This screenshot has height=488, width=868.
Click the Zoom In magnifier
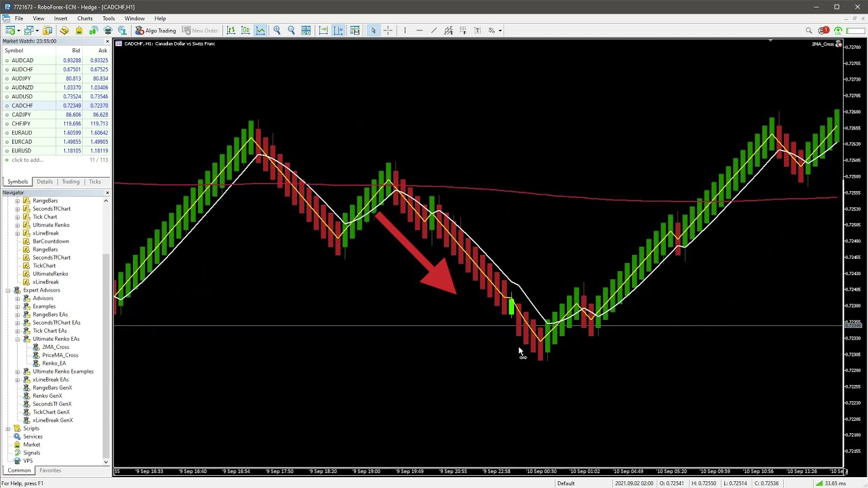(x=277, y=30)
